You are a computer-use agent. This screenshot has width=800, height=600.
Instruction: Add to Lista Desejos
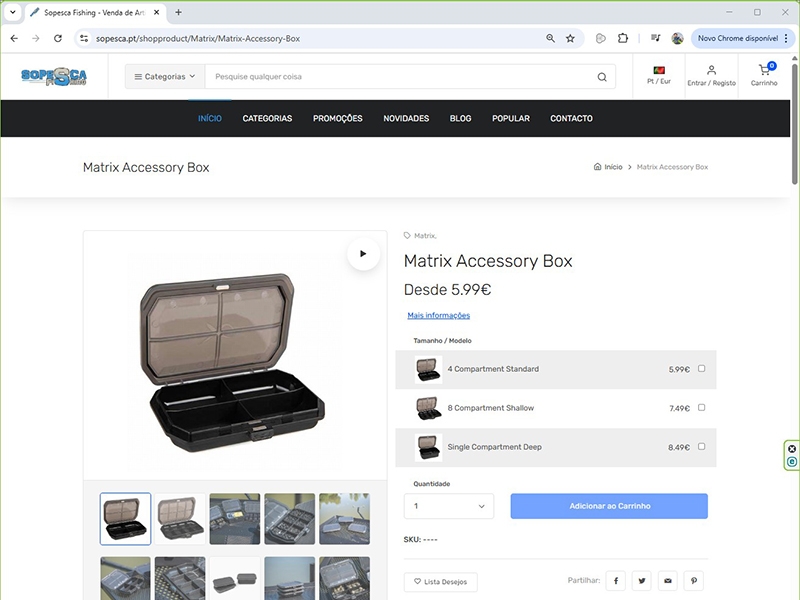click(441, 582)
